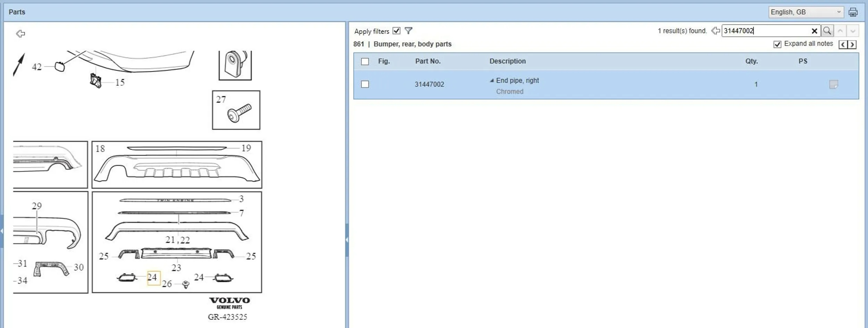868x328 pixels.
Task: Select callout 3 in the diagram
Action: tap(242, 199)
